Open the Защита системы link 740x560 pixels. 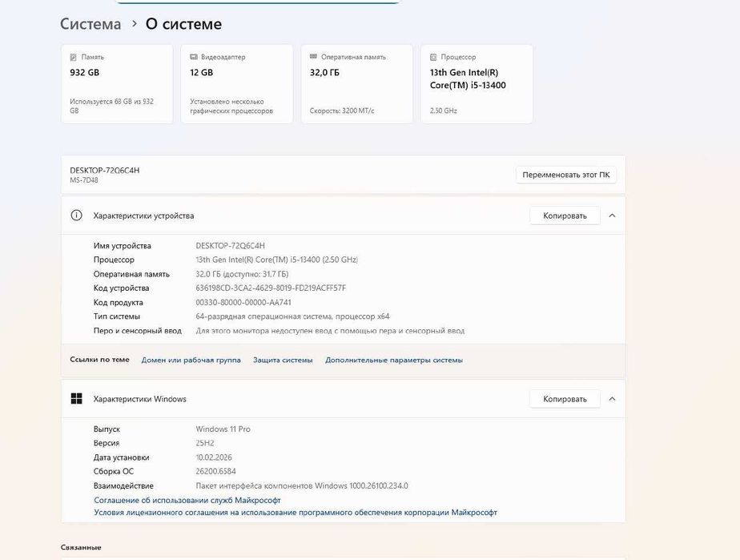coord(283,361)
